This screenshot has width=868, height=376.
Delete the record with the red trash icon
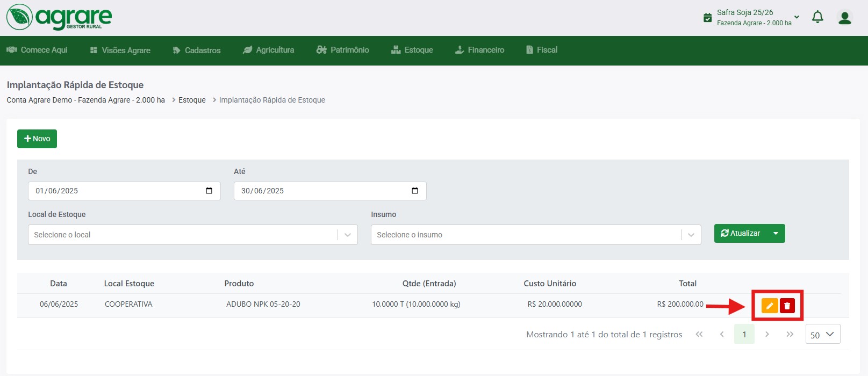(x=787, y=306)
